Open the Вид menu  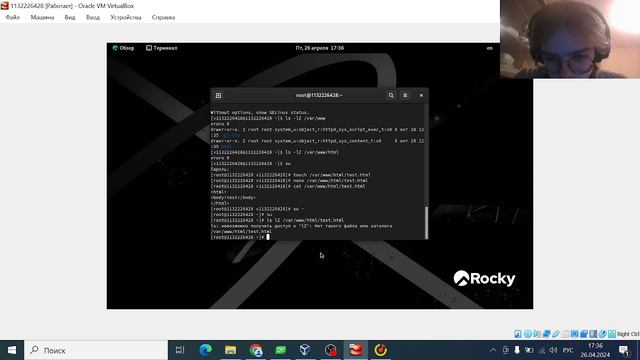pyautogui.click(x=70, y=18)
